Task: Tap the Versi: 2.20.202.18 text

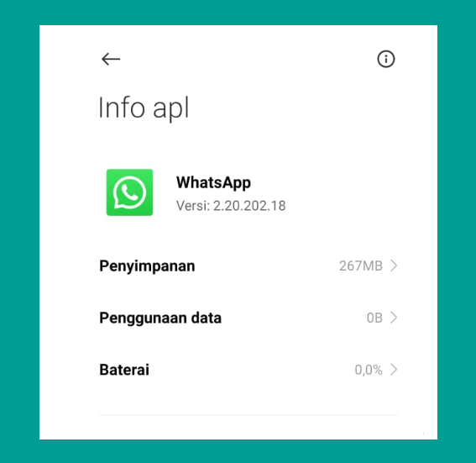Action: 231,206
